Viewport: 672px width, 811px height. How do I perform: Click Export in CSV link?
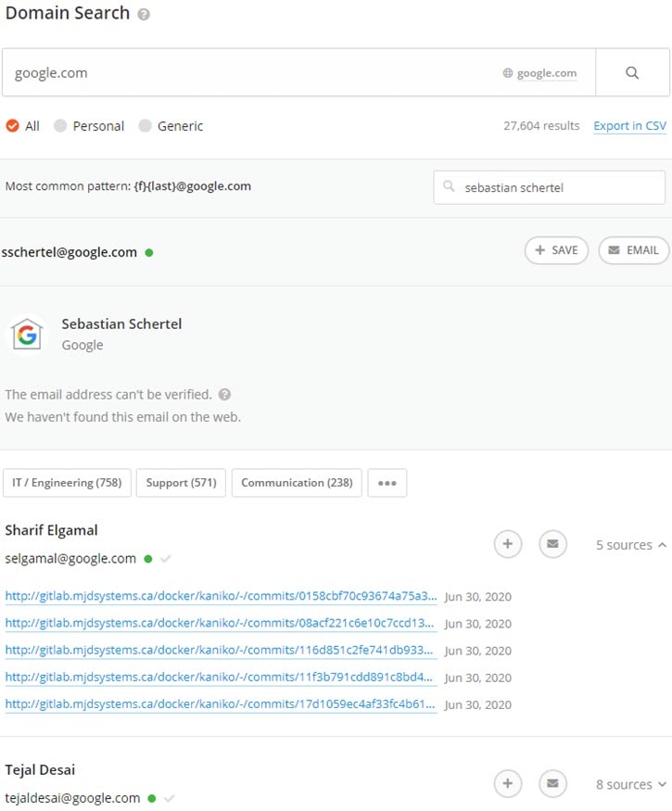click(x=629, y=126)
